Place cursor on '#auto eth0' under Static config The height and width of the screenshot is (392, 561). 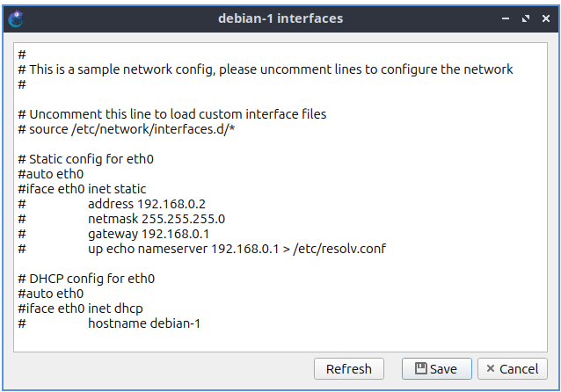[51, 174]
